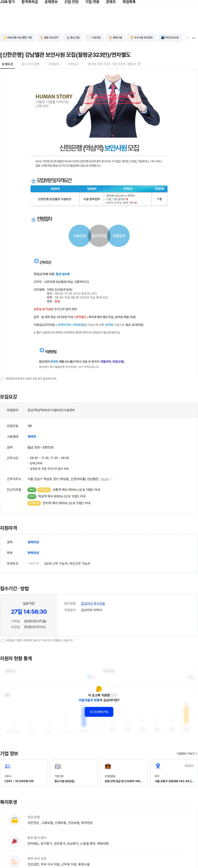The height and width of the screenshot is (868, 198).
Task: Click the thinking face emoji icon
Action: coord(99,689)
